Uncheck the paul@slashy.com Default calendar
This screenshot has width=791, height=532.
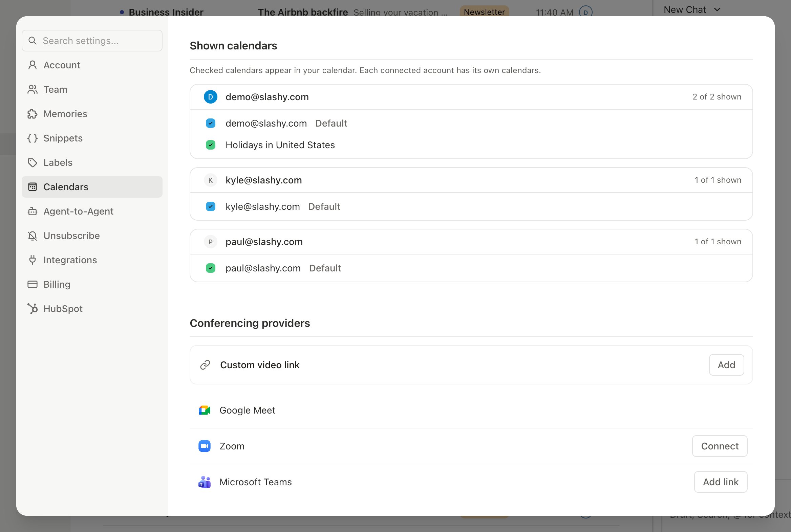point(211,268)
